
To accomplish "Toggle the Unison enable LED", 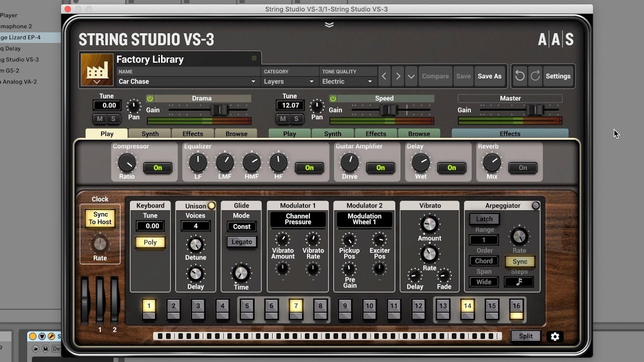I will [211, 206].
